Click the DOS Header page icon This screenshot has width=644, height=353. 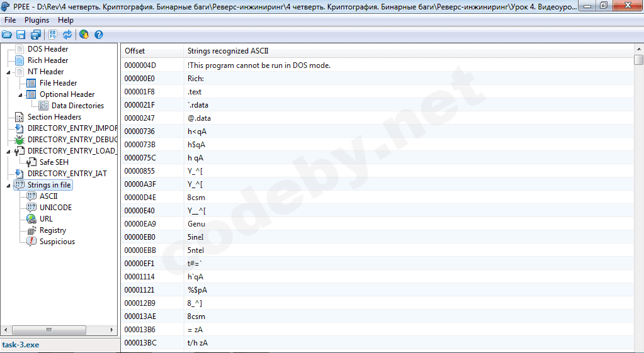click(20, 49)
